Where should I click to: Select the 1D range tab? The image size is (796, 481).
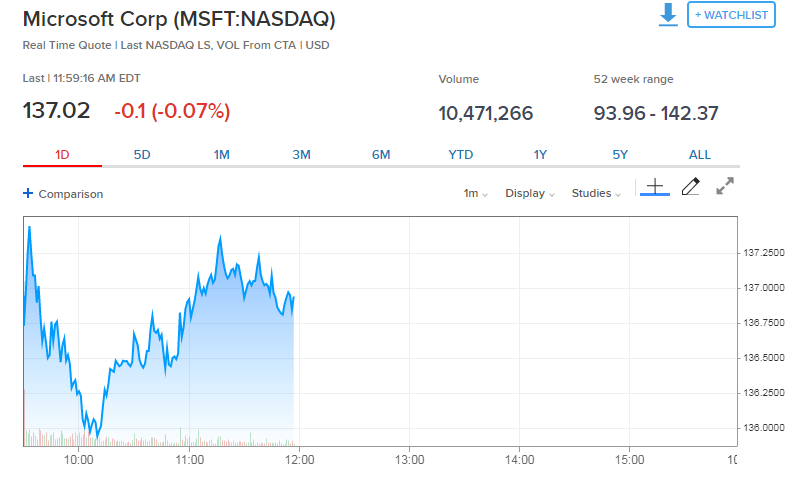62,155
